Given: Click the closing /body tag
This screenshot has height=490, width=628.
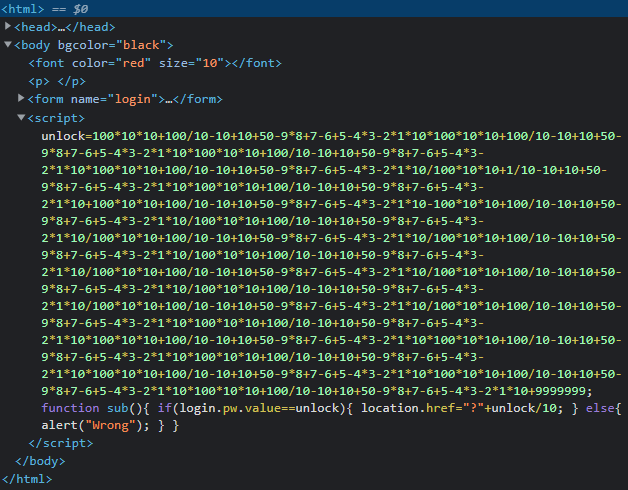Looking at the screenshot, I should 40,461.
